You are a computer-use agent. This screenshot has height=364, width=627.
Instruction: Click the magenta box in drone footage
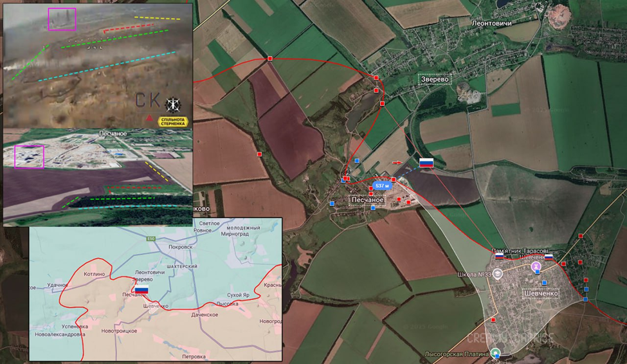pos(62,19)
